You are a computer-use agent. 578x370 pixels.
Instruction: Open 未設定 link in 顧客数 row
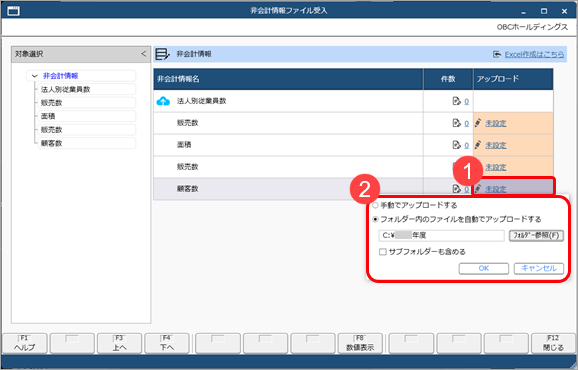pyautogui.click(x=496, y=189)
